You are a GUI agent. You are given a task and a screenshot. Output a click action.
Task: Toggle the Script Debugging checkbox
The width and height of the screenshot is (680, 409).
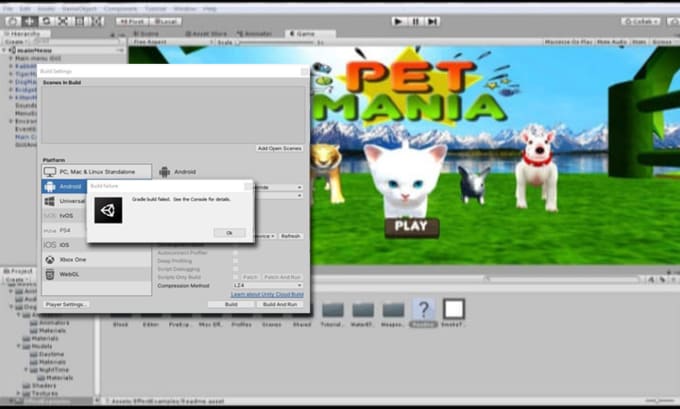[235, 269]
